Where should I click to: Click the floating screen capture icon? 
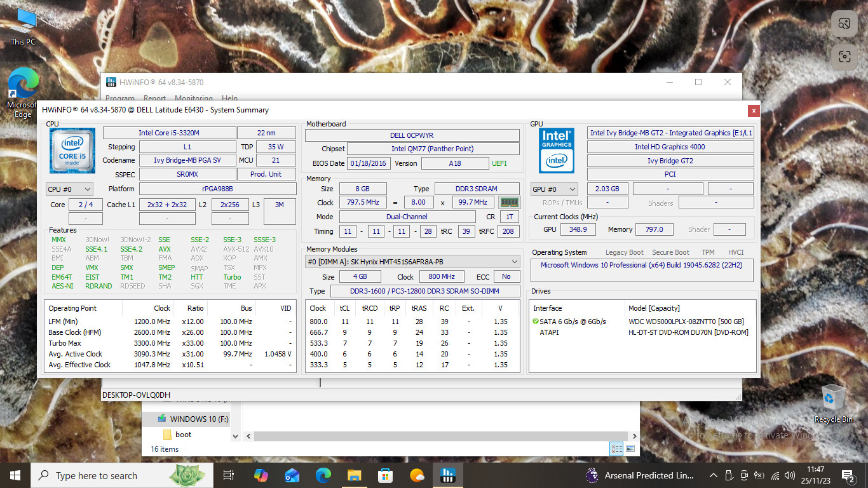844,57
